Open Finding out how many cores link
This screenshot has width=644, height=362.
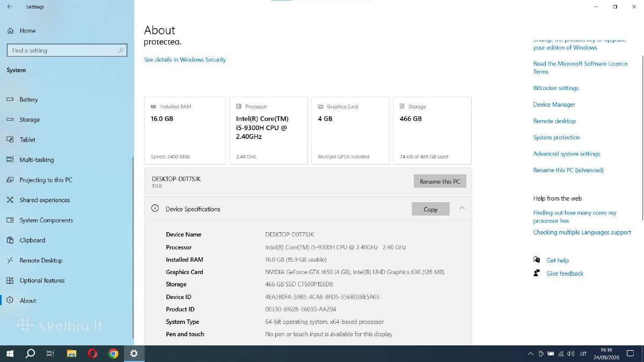pos(575,217)
